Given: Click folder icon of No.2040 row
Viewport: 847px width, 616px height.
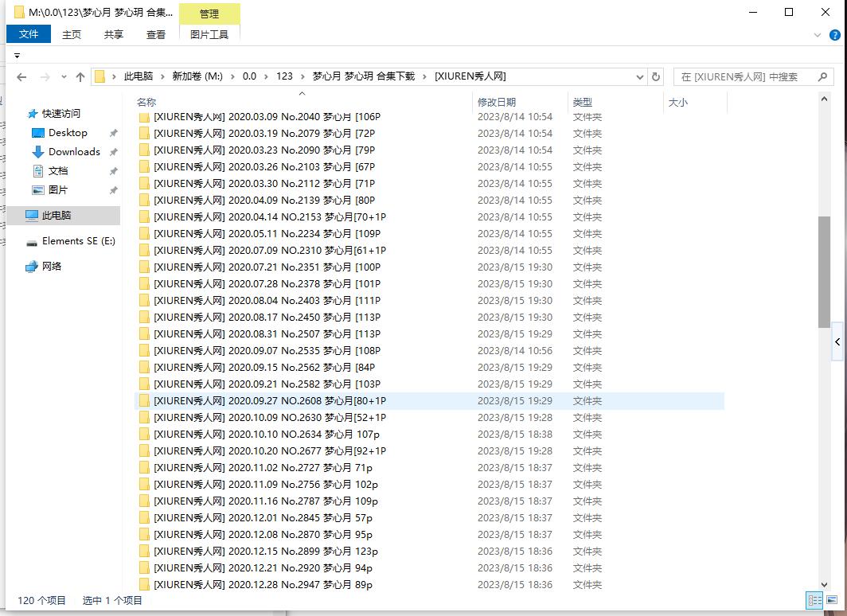Looking at the screenshot, I should coord(144,117).
